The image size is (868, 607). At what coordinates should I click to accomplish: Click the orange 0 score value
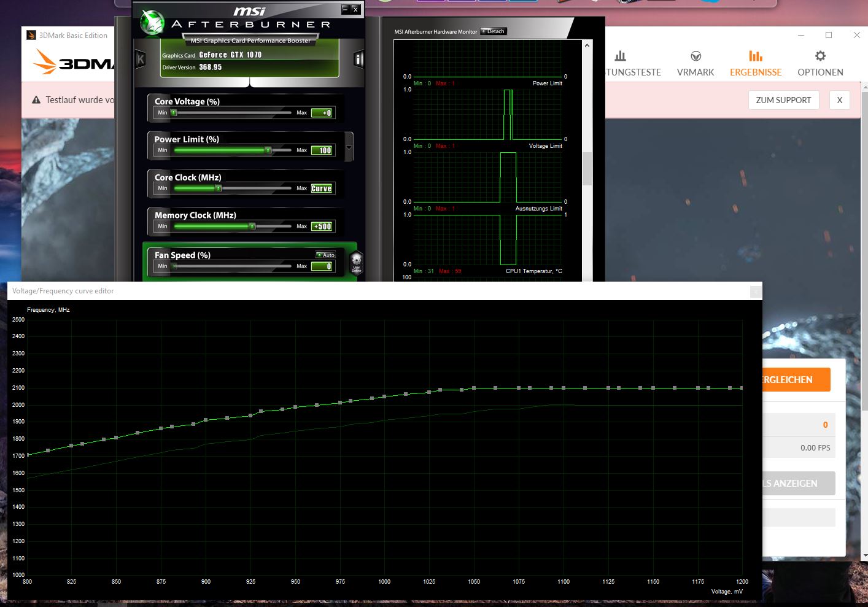pyautogui.click(x=825, y=425)
